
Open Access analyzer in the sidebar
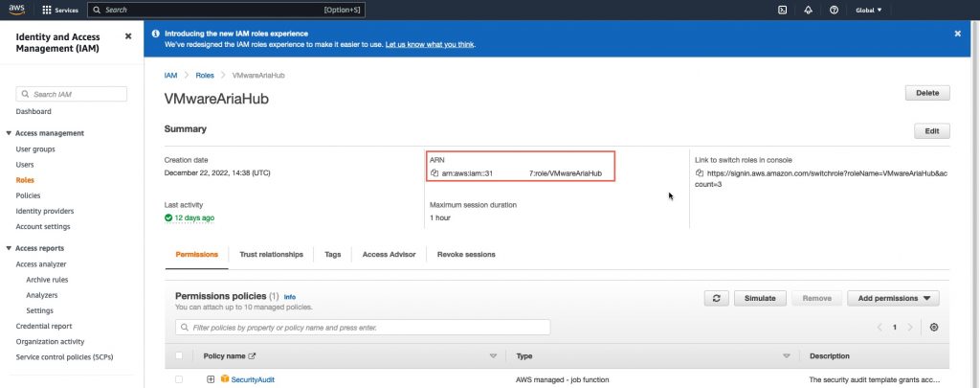click(41, 264)
